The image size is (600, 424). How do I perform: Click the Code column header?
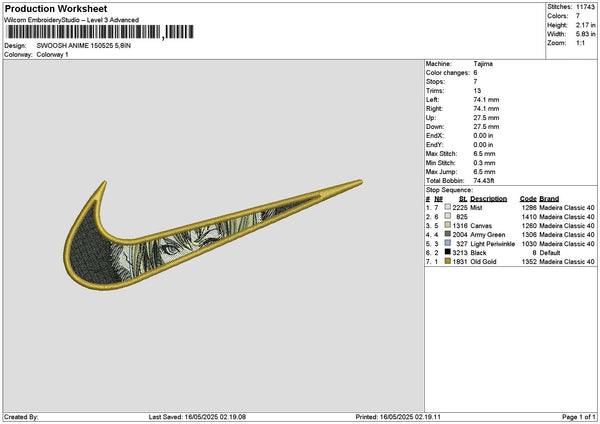pyautogui.click(x=528, y=199)
